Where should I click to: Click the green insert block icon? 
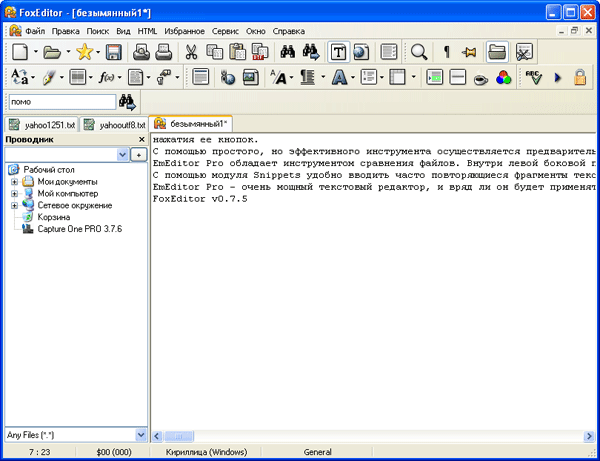[x=435, y=77]
